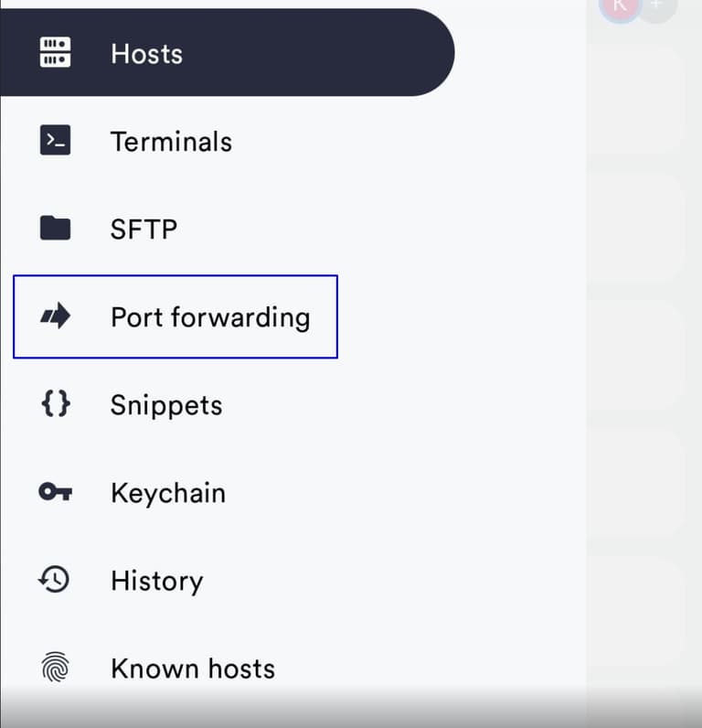Click the Port forwarding arrow icon
The width and height of the screenshot is (702, 728).
pos(55,317)
